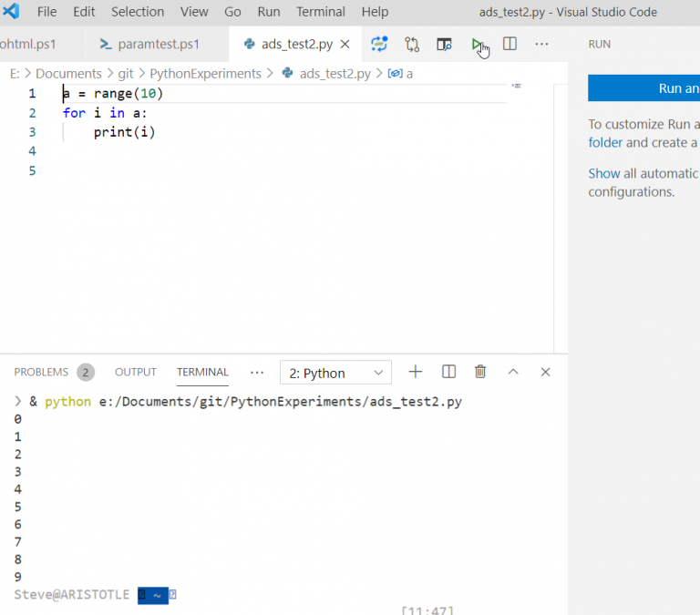Open the PROBLEMS panel tab
The width and height of the screenshot is (700, 615).
(41, 373)
